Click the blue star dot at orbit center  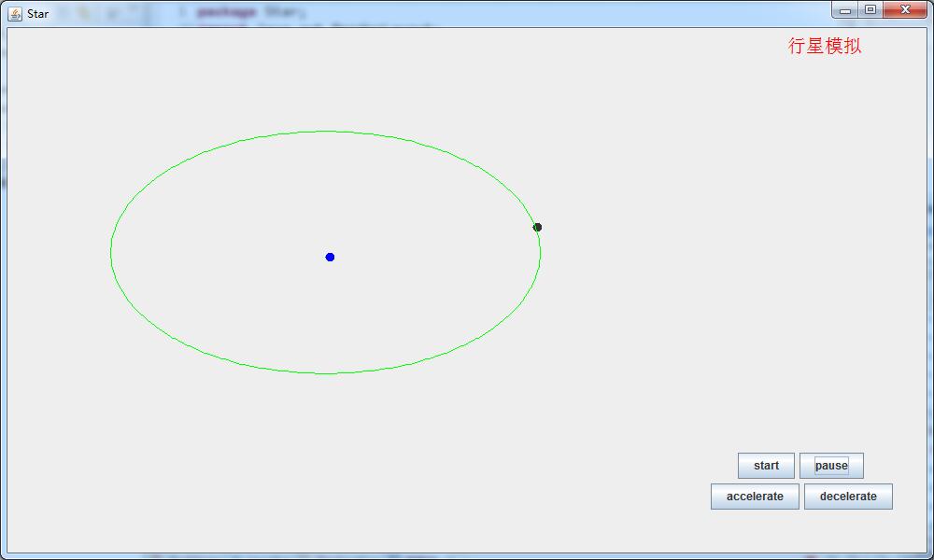coord(330,257)
